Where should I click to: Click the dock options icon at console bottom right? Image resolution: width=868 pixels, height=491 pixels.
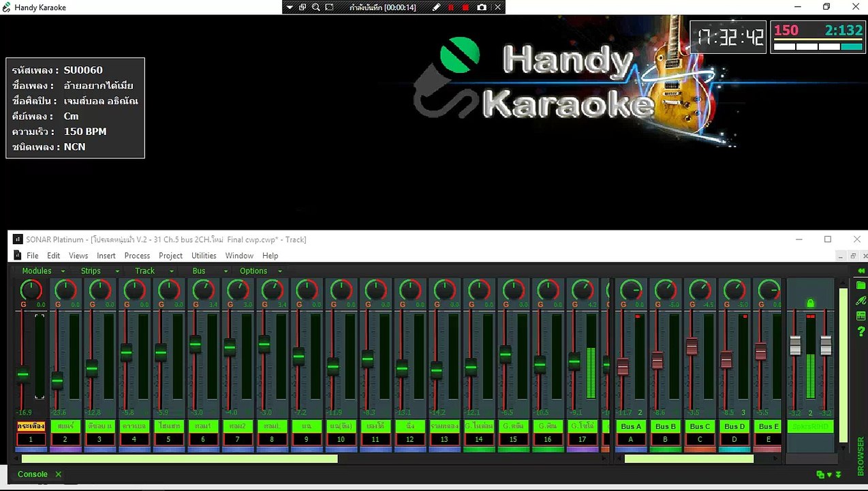click(x=820, y=475)
